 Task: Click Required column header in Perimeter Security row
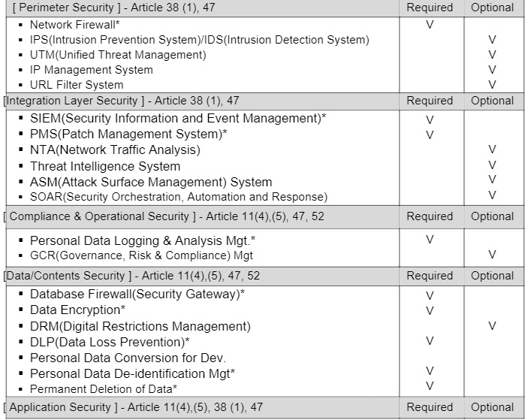(x=430, y=8)
